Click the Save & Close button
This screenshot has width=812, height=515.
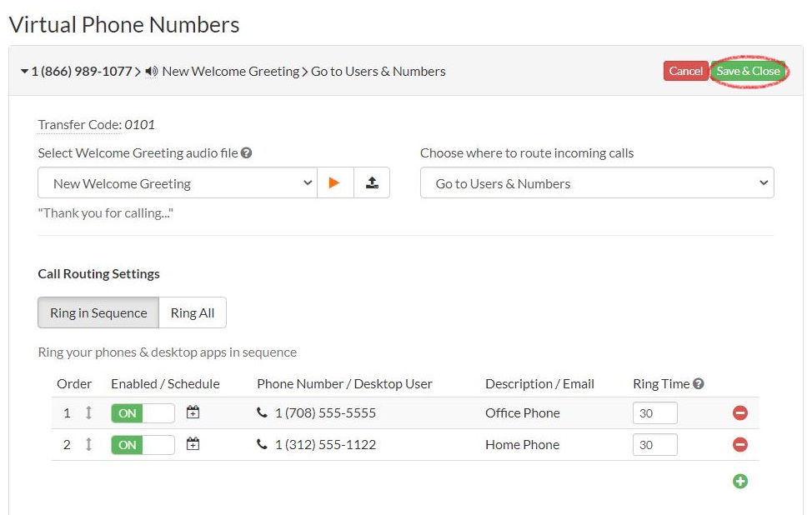click(x=748, y=71)
